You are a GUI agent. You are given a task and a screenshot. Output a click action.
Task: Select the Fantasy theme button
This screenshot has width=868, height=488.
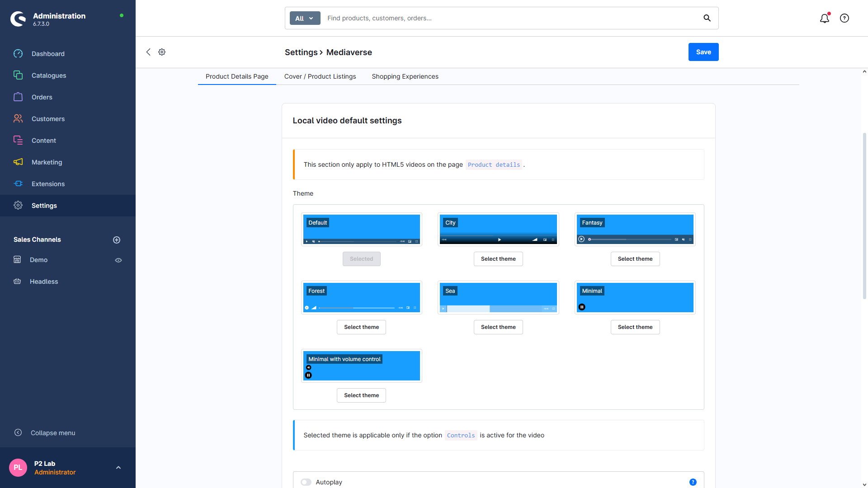tap(635, 259)
